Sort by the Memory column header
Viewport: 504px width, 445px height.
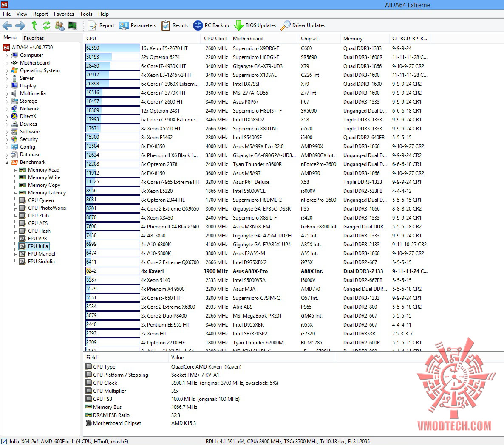[x=365, y=39]
